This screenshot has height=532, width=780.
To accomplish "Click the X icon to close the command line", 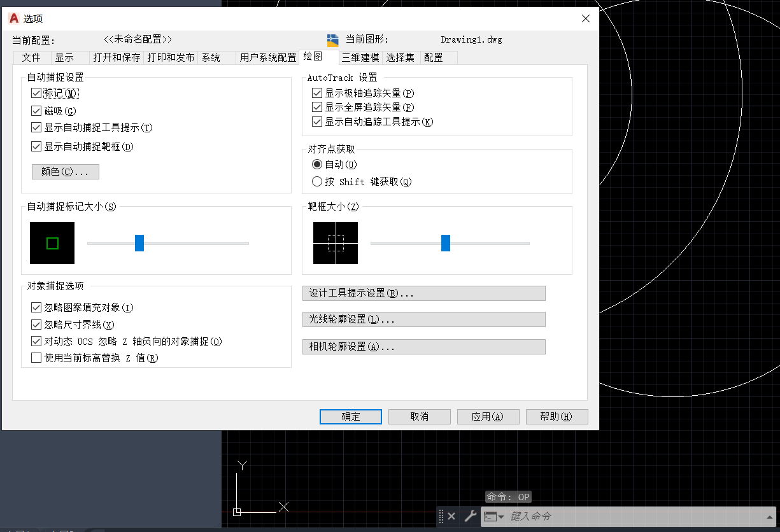I will [451, 516].
